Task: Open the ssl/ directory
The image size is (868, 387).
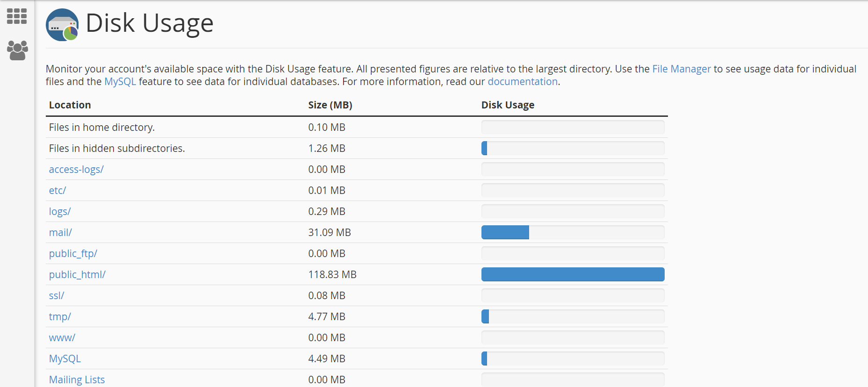Action: (x=57, y=296)
